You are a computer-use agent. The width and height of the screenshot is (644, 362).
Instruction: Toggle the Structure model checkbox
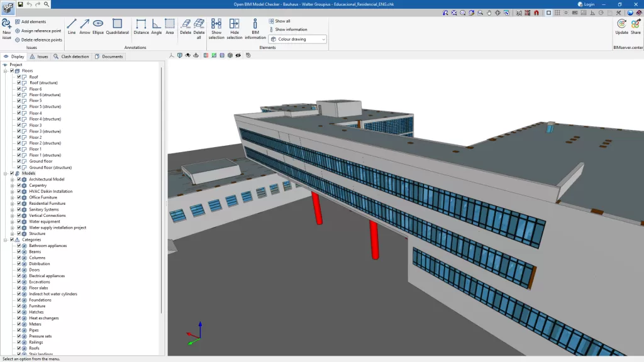point(19,234)
